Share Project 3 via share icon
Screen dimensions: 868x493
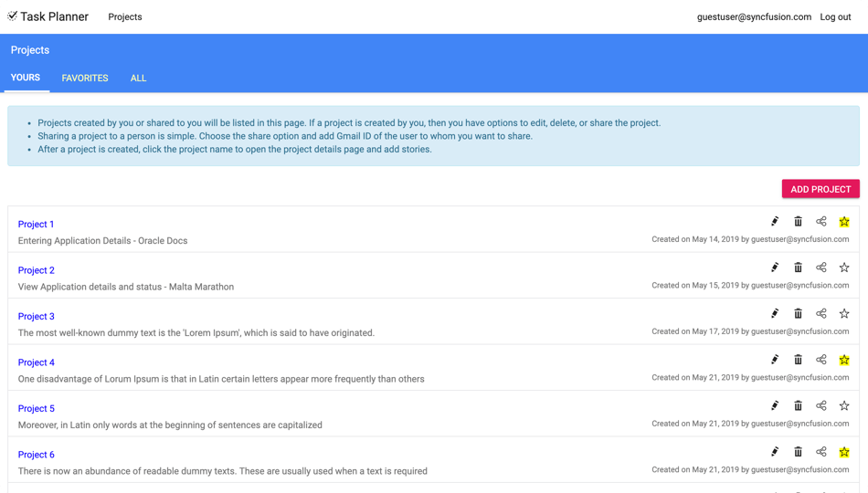tap(821, 313)
